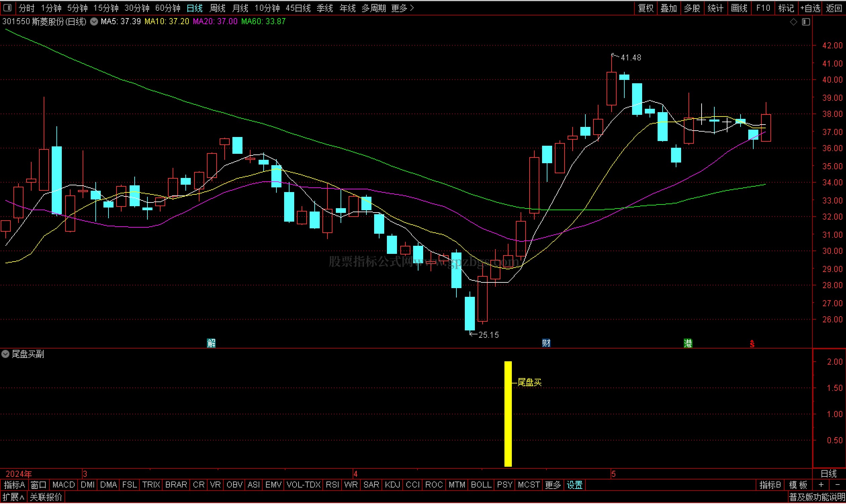Open 更多 indicators at bottom bar
This screenshot has height=504, width=846.
click(553, 485)
